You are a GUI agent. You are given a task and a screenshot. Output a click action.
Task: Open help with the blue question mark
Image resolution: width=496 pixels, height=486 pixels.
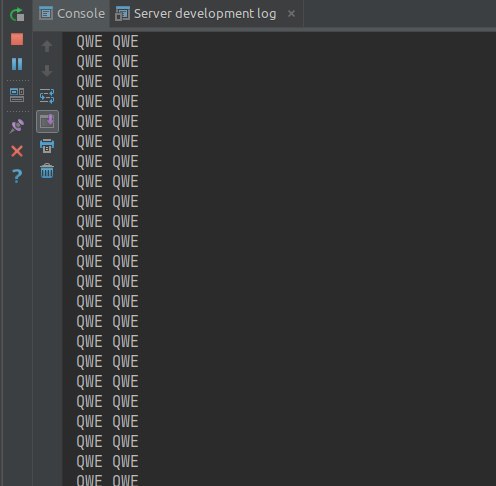click(17, 176)
